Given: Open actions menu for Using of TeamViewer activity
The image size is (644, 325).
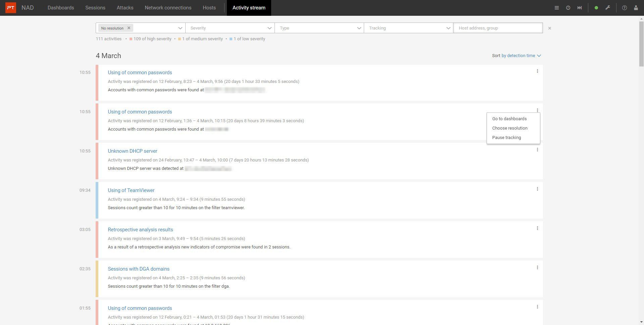Looking at the screenshot, I should pos(537,189).
